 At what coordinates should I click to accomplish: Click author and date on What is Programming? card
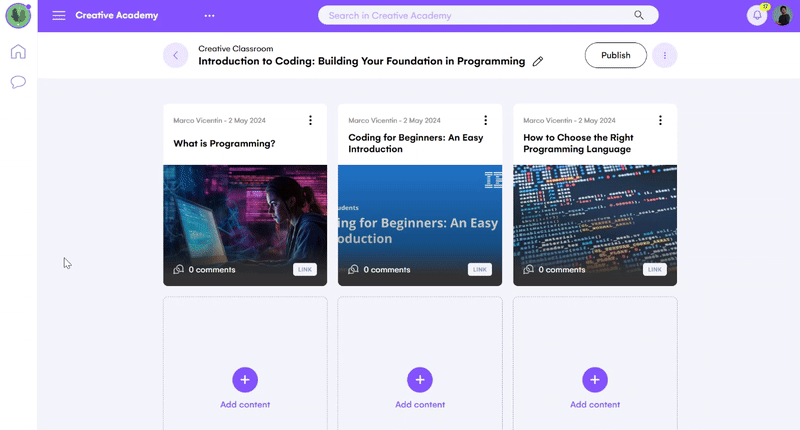tap(219, 120)
